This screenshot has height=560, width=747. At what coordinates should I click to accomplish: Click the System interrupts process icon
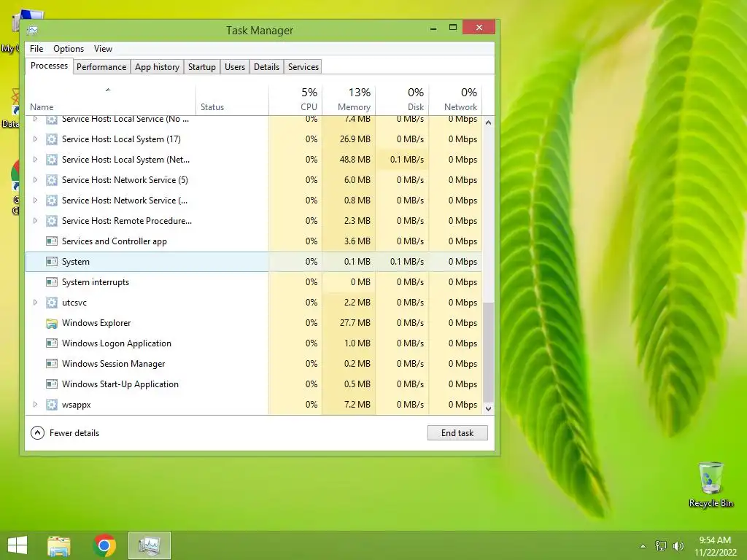pos(52,282)
